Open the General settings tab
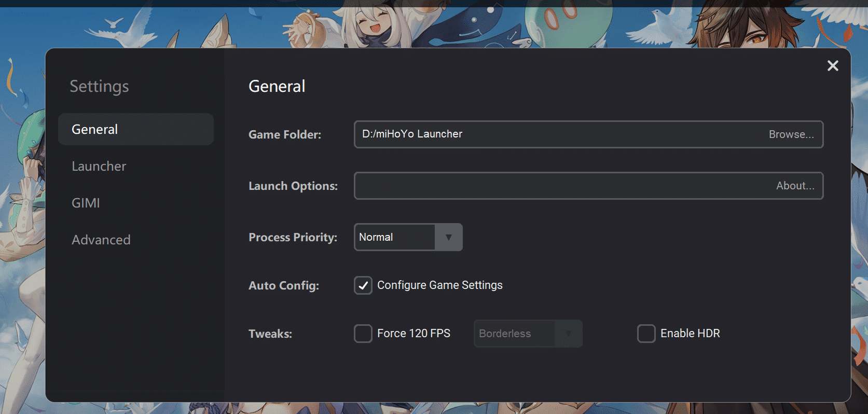 click(x=136, y=129)
